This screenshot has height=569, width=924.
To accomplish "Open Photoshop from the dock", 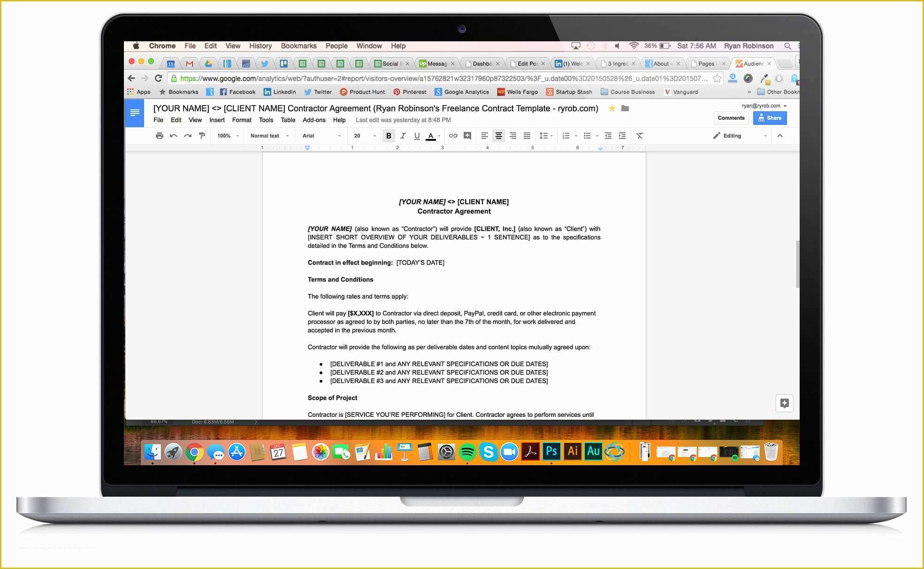I will [551, 452].
